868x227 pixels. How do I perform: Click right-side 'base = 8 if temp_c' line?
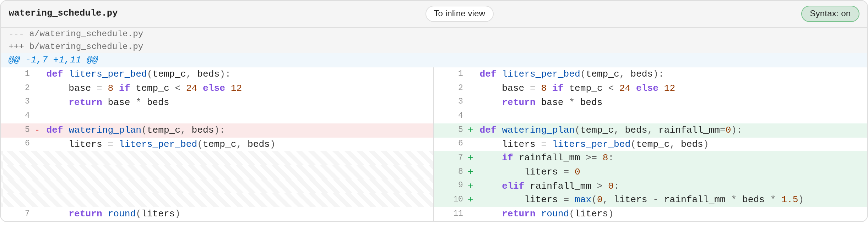[651, 88]
